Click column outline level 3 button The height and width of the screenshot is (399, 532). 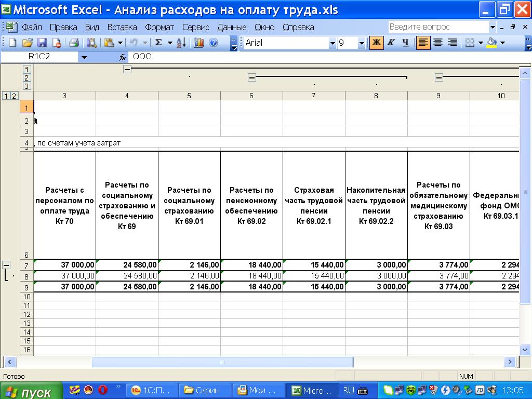[26, 86]
